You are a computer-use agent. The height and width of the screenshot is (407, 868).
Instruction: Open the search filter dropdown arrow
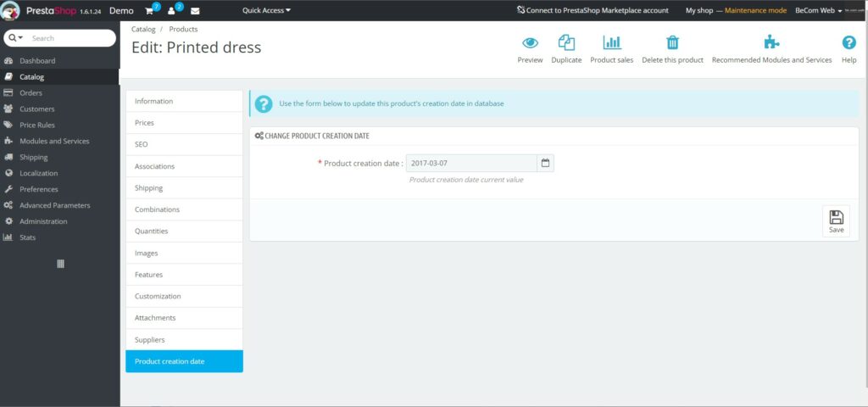pos(16,38)
